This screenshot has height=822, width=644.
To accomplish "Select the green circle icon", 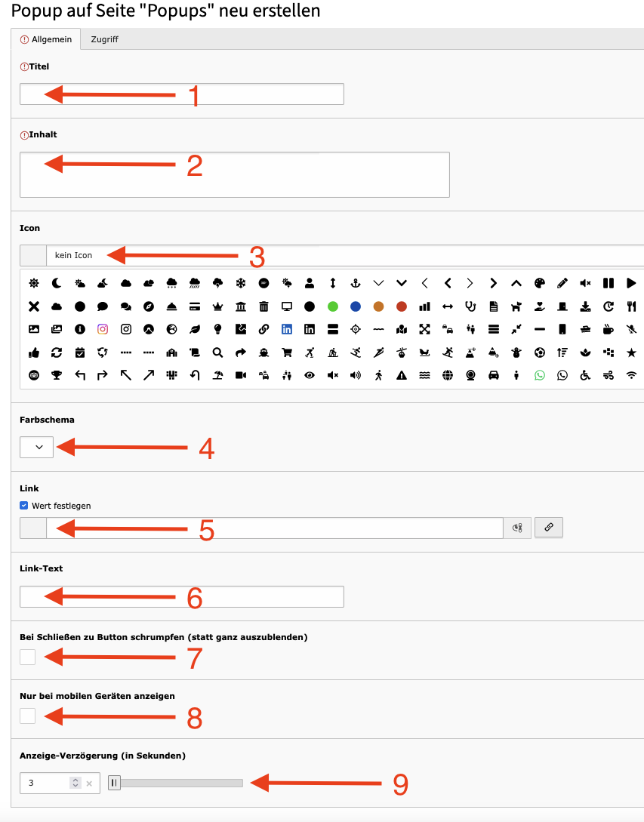I will click(x=332, y=306).
